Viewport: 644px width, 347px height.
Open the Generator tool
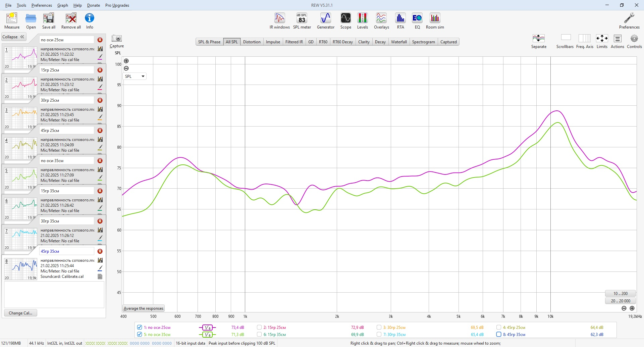(325, 21)
